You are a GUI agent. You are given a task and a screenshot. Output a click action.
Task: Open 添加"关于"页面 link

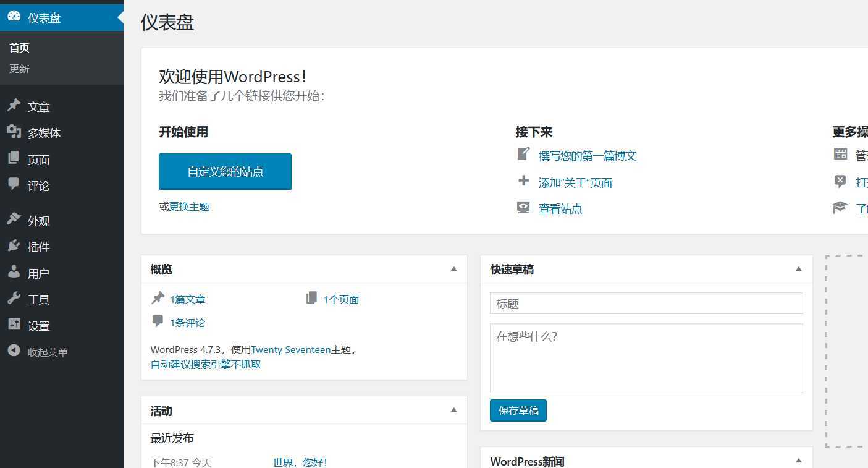click(575, 182)
